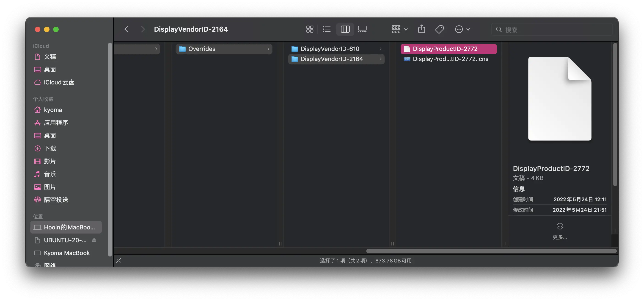The height and width of the screenshot is (301, 644).
Task: Click the Tags toolbar icon
Action: tap(439, 29)
